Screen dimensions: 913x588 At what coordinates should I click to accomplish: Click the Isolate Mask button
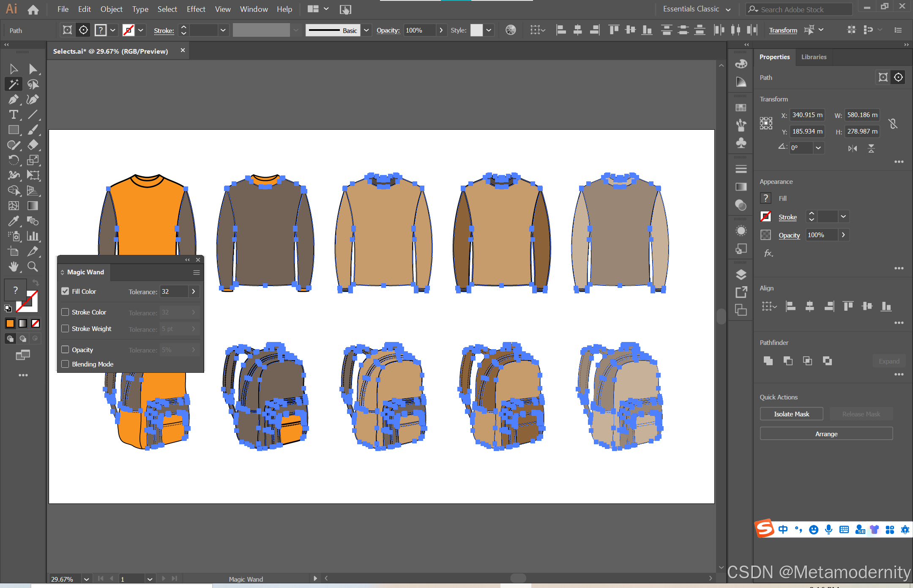click(x=791, y=414)
